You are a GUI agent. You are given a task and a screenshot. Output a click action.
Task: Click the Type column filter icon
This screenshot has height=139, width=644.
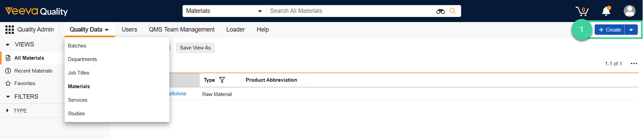coord(222,80)
